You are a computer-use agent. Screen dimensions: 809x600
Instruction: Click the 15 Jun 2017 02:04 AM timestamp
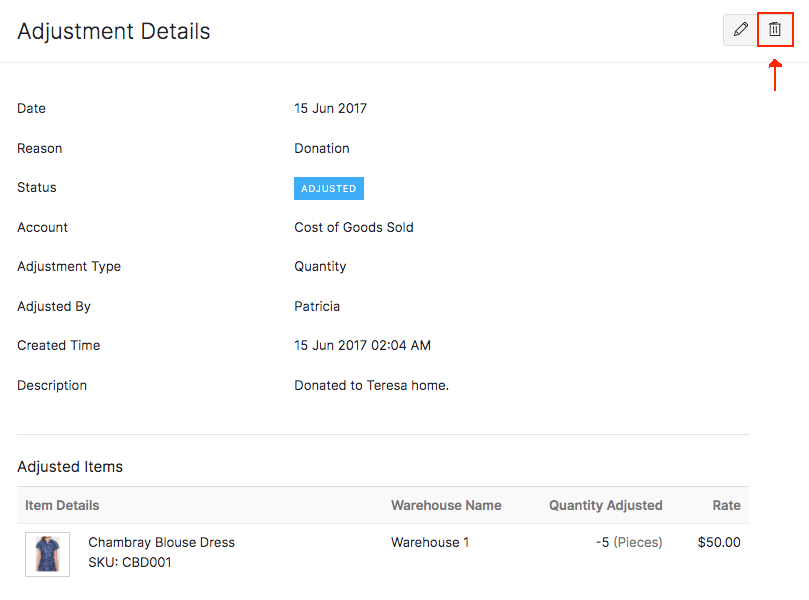click(x=362, y=345)
